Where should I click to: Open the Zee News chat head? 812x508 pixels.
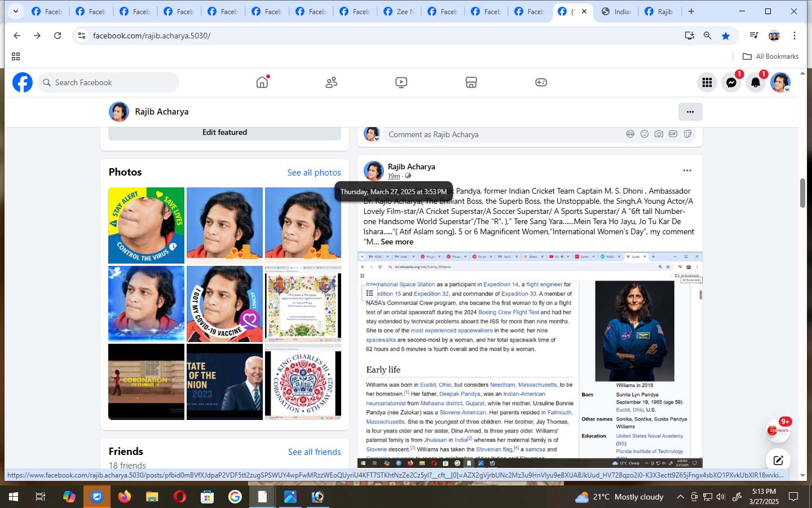[x=778, y=431]
